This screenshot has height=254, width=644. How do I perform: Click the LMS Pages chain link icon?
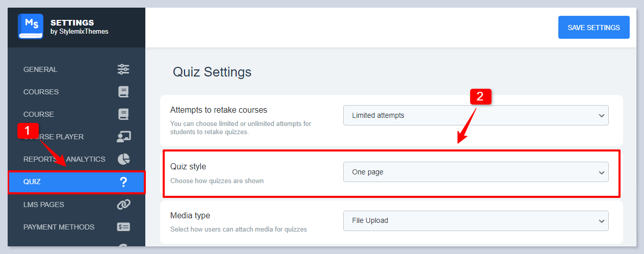pyautogui.click(x=123, y=205)
